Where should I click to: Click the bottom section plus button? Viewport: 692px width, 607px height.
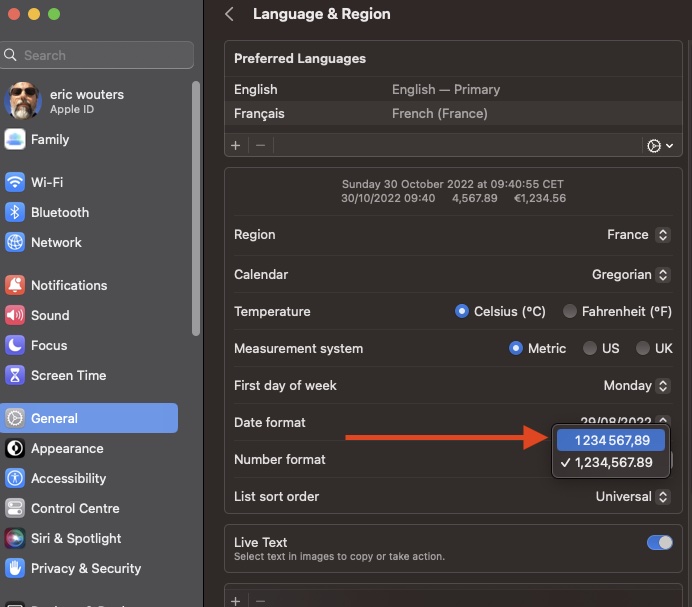point(236,601)
